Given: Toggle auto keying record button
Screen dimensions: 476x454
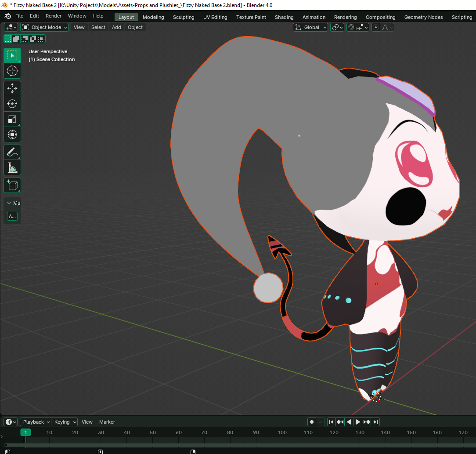Looking at the screenshot, I should (x=312, y=422).
